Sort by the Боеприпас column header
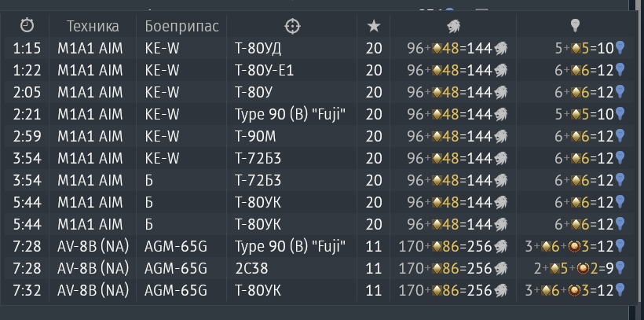This screenshot has height=320, width=644. (x=181, y=26)
